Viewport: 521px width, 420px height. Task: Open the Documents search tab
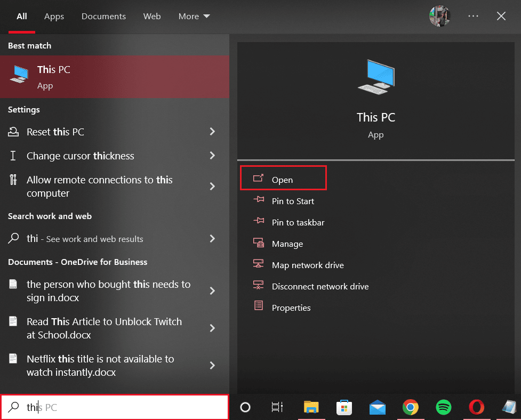coord(103,17)
